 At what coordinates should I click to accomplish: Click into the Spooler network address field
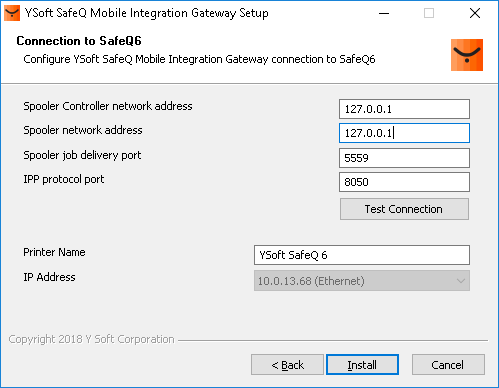click(404, 133)
